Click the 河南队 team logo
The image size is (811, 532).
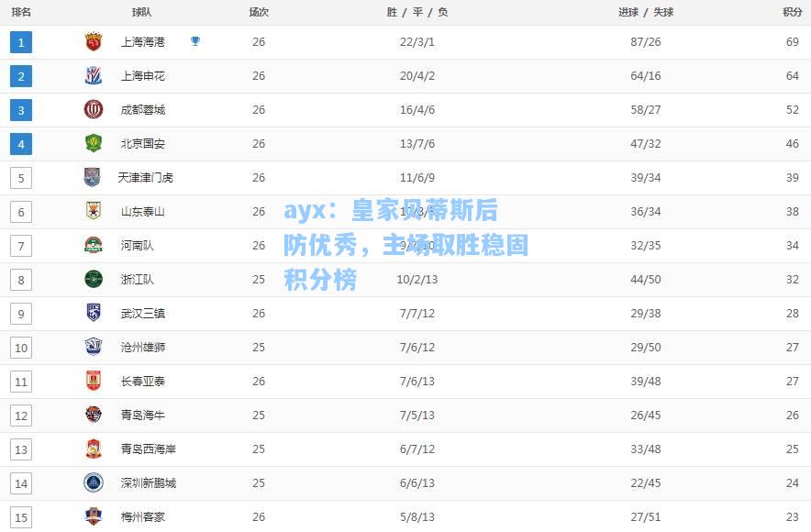pyautogui.click(x=94, y=245)
